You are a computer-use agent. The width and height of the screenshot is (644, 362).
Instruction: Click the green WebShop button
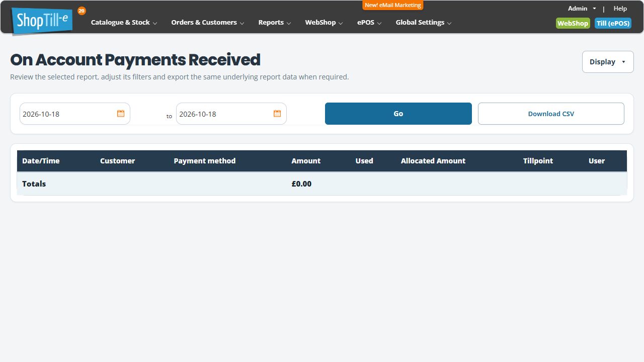click(573, 23)
